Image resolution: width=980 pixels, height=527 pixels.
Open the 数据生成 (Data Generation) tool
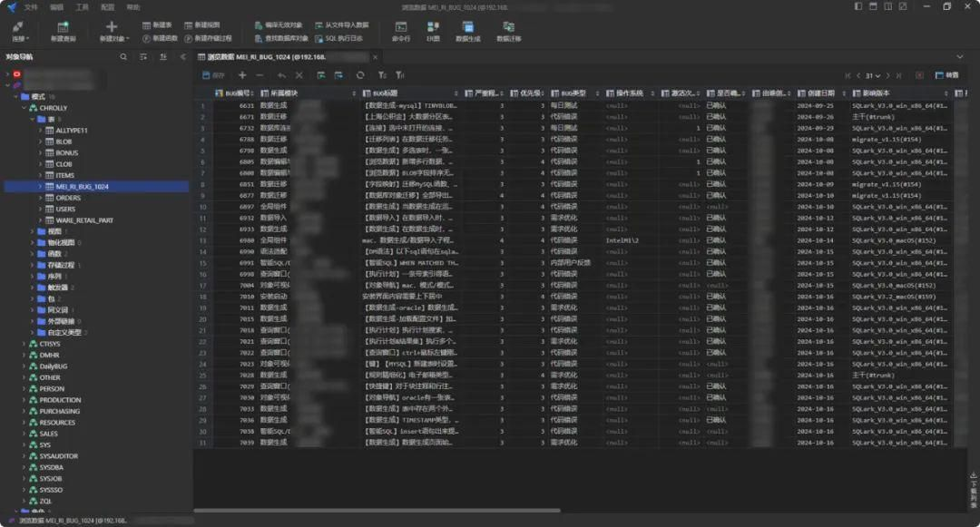click(468, 31)
